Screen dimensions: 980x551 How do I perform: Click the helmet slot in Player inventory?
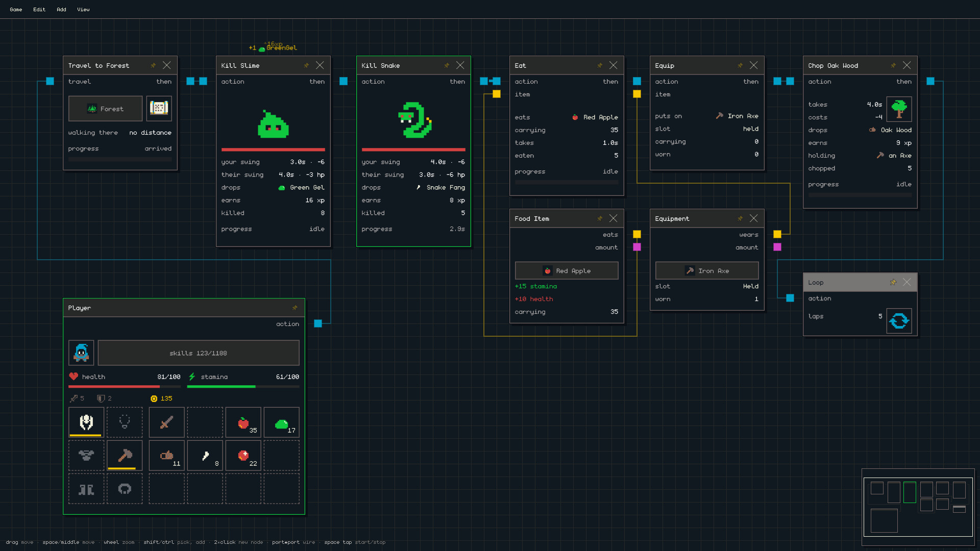tap(86, 422)
